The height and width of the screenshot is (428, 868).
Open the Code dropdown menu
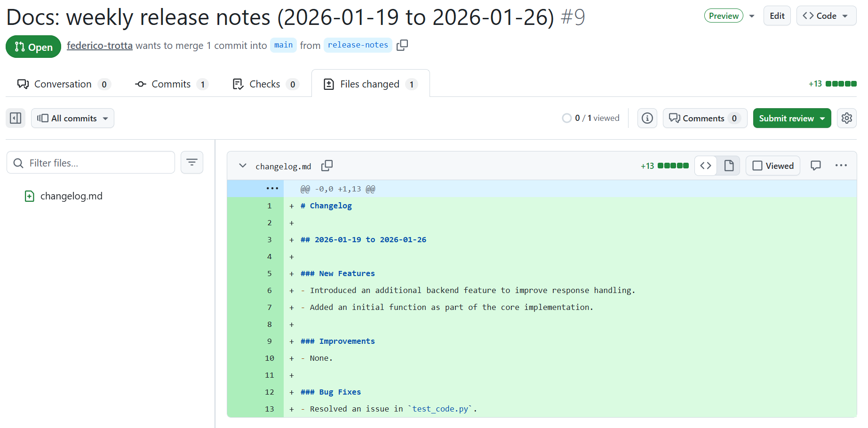(x=826, y=16)
